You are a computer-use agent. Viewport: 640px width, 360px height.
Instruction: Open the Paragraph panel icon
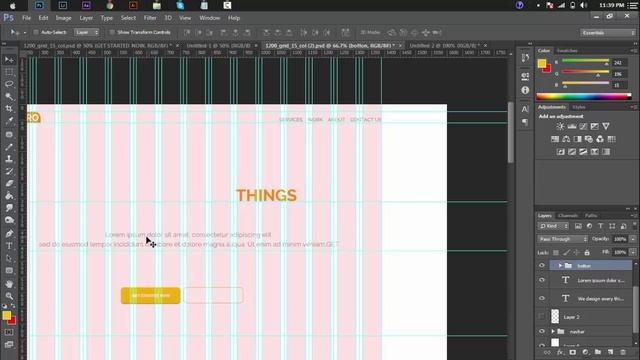pos(525,122)
